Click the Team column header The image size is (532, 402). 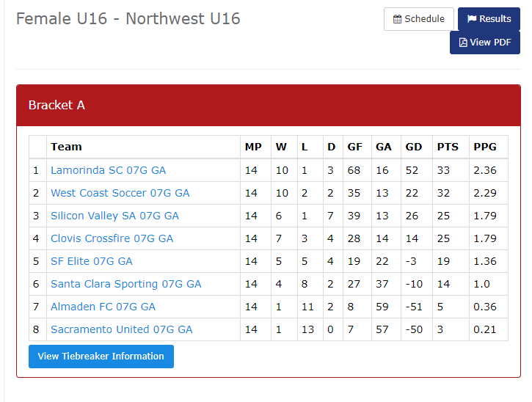[x=66, y=147]
